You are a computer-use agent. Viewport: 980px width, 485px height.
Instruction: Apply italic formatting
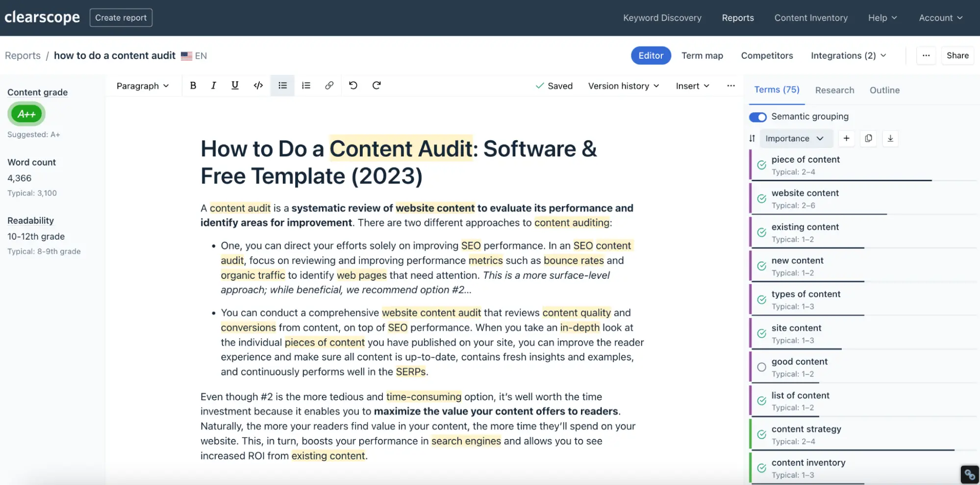pos(213,85)
